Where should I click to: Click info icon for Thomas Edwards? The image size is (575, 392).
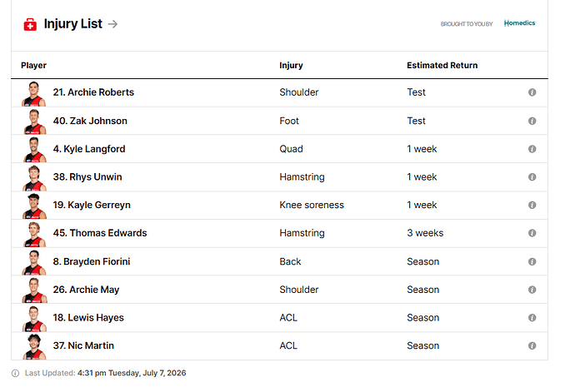tap(532, 233)
